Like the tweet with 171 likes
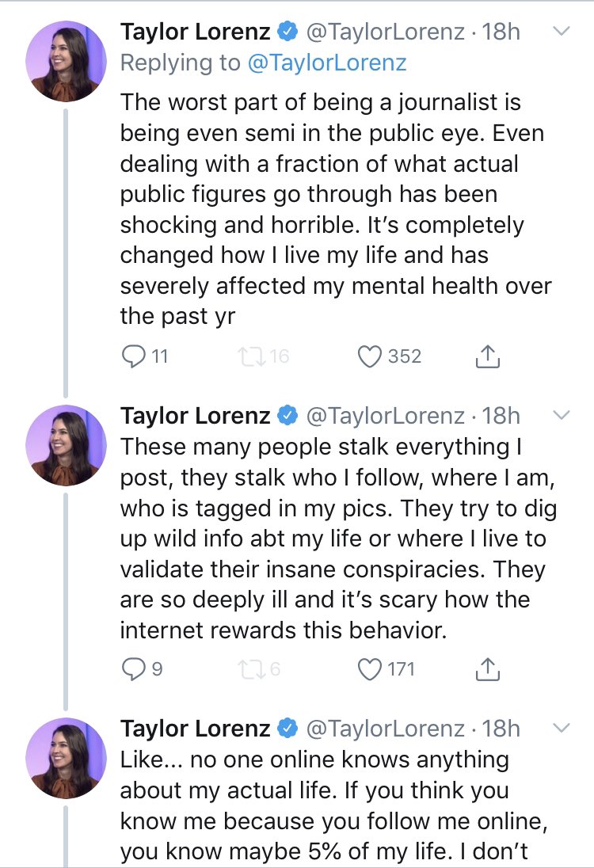The height and width of the screenshot is (868, 594). [371, 670]
